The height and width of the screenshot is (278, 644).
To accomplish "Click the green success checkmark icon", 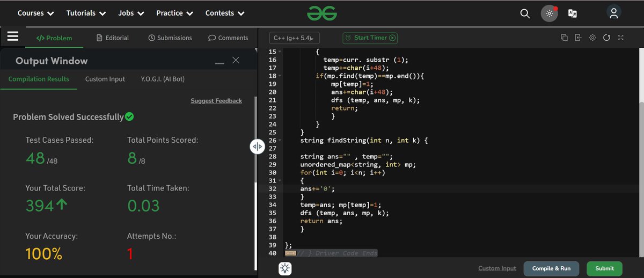I will pyautogui.click(x=129, y=116).
